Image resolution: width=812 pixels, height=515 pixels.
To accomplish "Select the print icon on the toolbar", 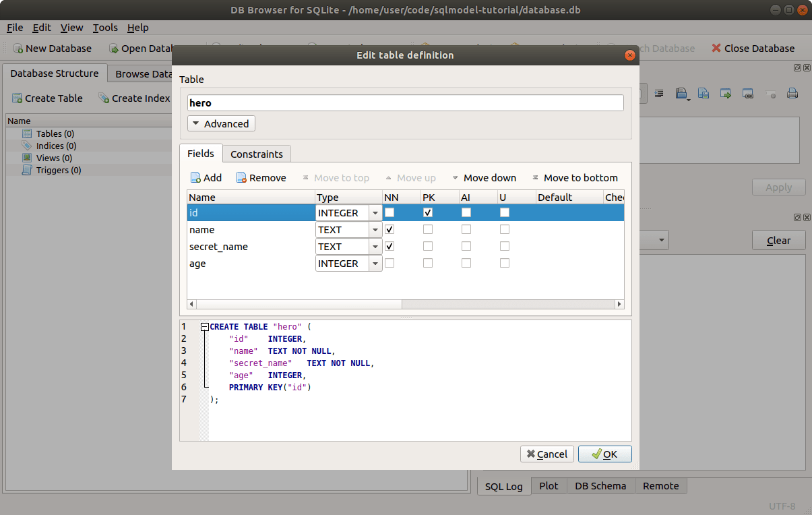I will [792, 93].
